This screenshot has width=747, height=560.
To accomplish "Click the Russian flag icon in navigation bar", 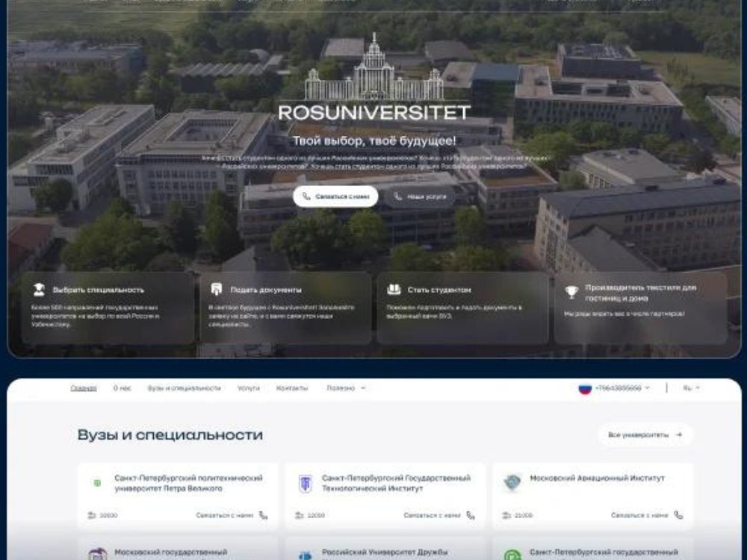I will (x=585, y=388).
